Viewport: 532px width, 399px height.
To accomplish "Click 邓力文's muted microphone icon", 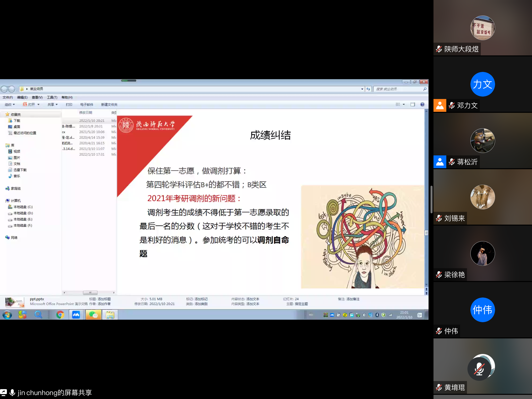I will 452,105.
